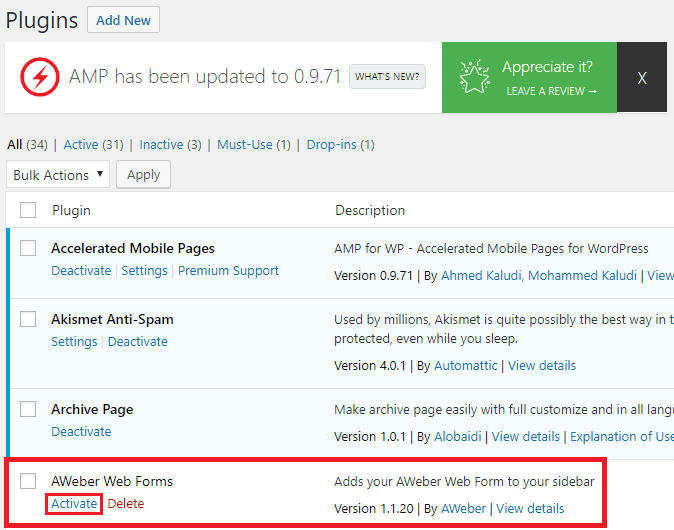Screen dimensions: 674x530
Task: Filter by Drop-ins (1) plugins
Action: tap(340, 144)
